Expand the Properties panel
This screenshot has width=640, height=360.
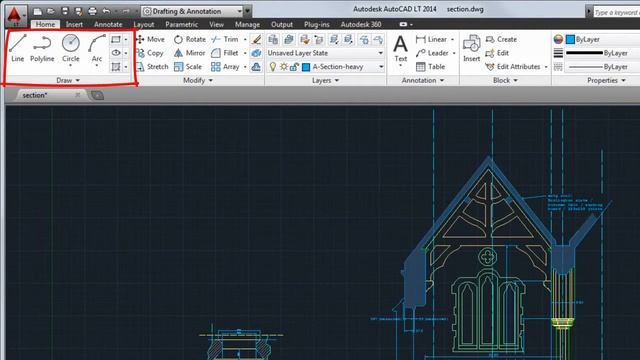[606, 80]
